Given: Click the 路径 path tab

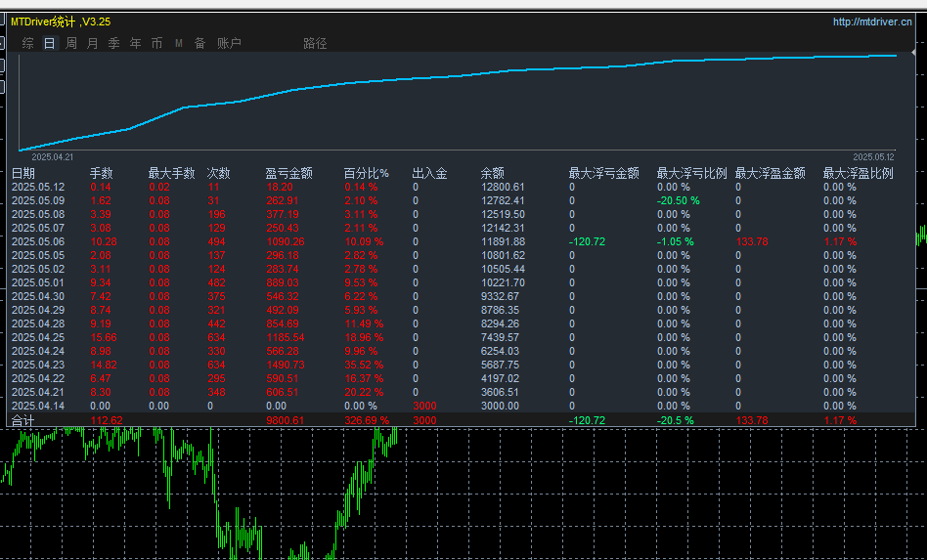Looking at the screenshot, I should 315,43.
